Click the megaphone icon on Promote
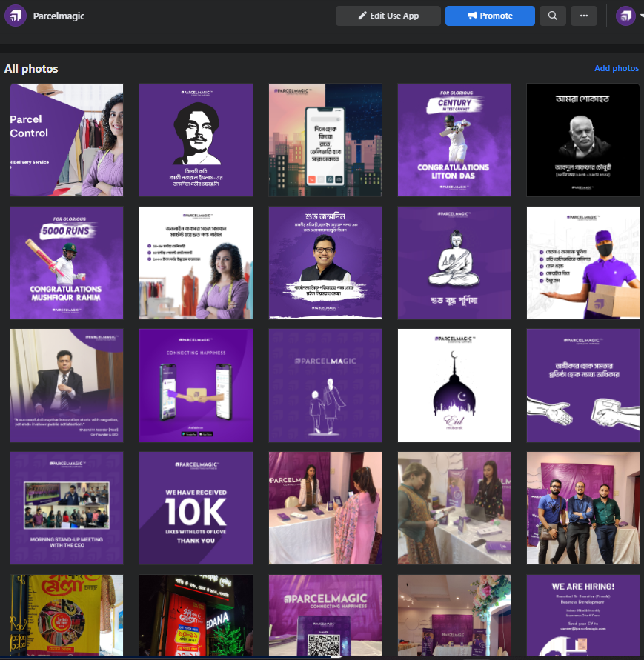This screenshot has height=660, width=644. pos(472,16)
